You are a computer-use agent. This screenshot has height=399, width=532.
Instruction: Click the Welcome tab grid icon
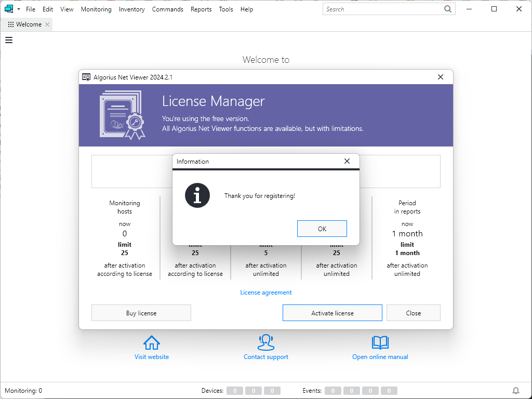[x=11, y=24]
